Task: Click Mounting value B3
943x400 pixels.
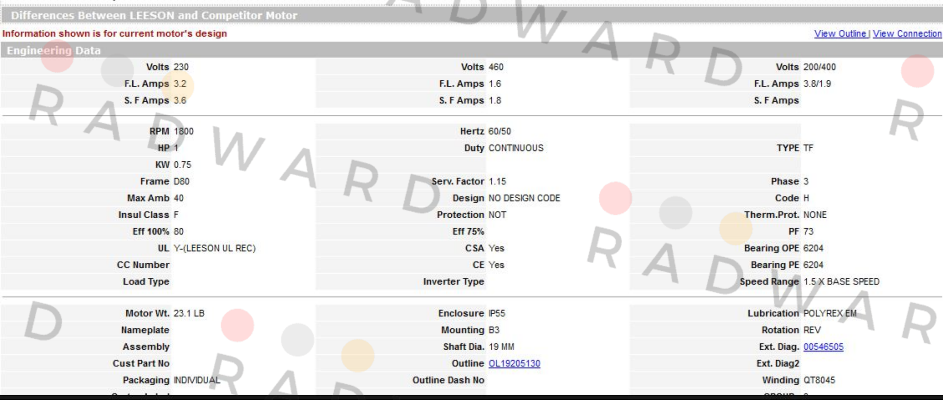Action: coord(494,330)
